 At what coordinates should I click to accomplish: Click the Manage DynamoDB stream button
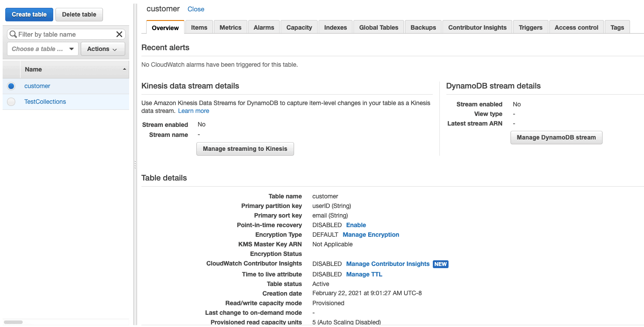[556, 137]
